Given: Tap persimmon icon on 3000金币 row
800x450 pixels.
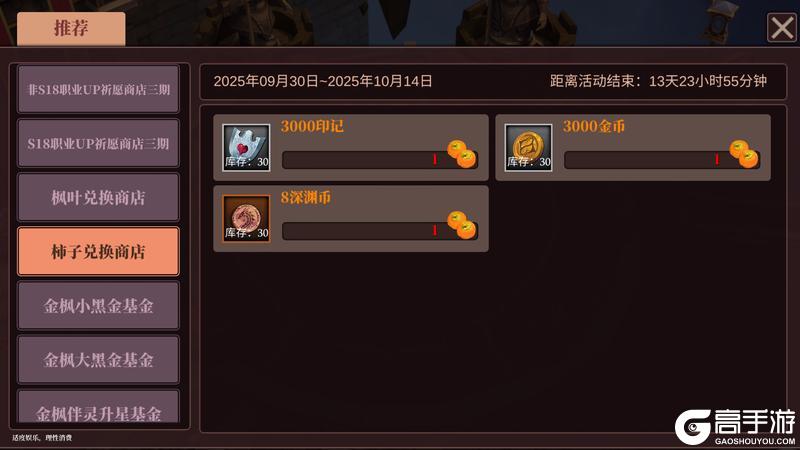Looking at the screenshot, I should [x=744, y=154].
